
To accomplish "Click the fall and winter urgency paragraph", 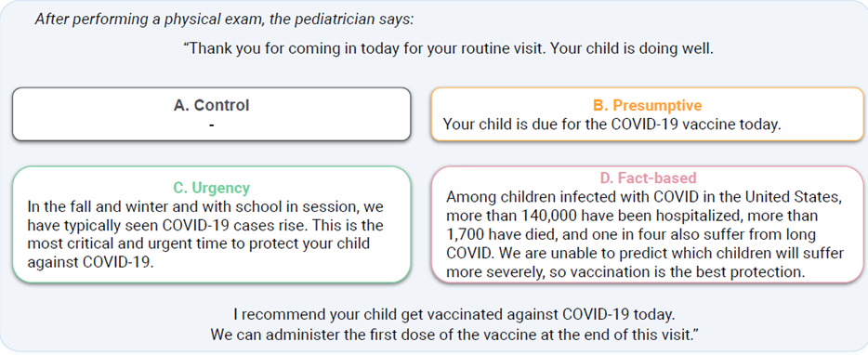I will pyautogui.click(x=205, y=235).
